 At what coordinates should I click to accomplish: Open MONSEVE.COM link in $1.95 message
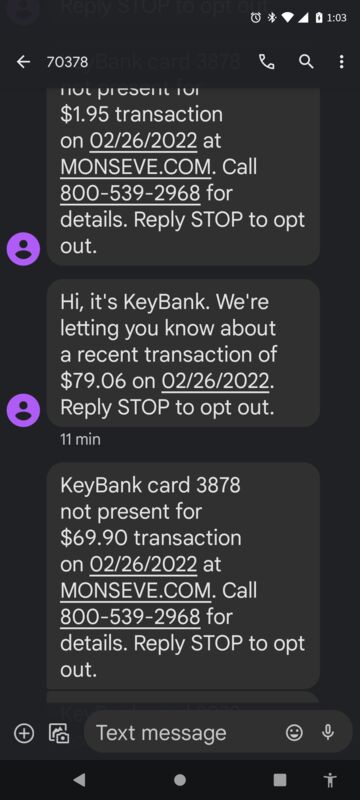(x=135, y=167)
